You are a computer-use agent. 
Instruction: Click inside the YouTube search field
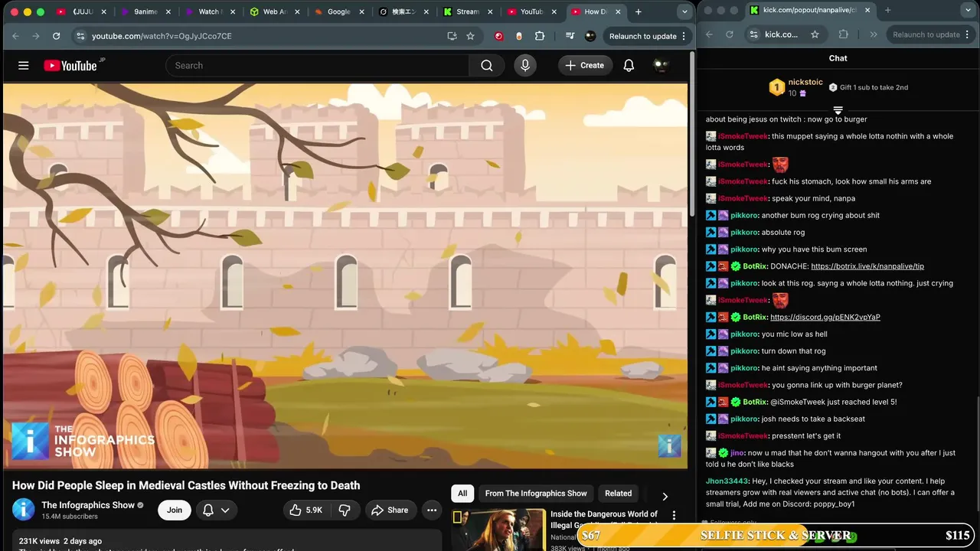(318, 66)
